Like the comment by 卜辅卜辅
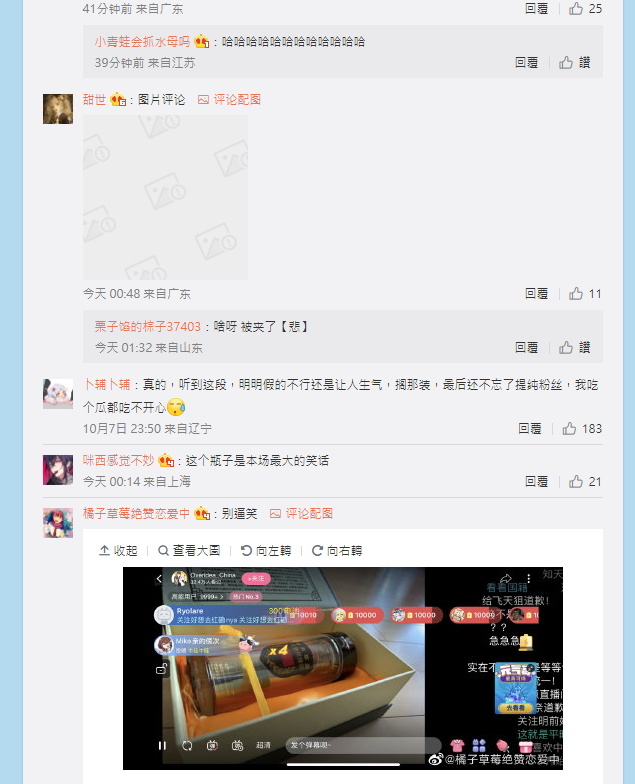This screenshot has height=784, width=635. 582,428
